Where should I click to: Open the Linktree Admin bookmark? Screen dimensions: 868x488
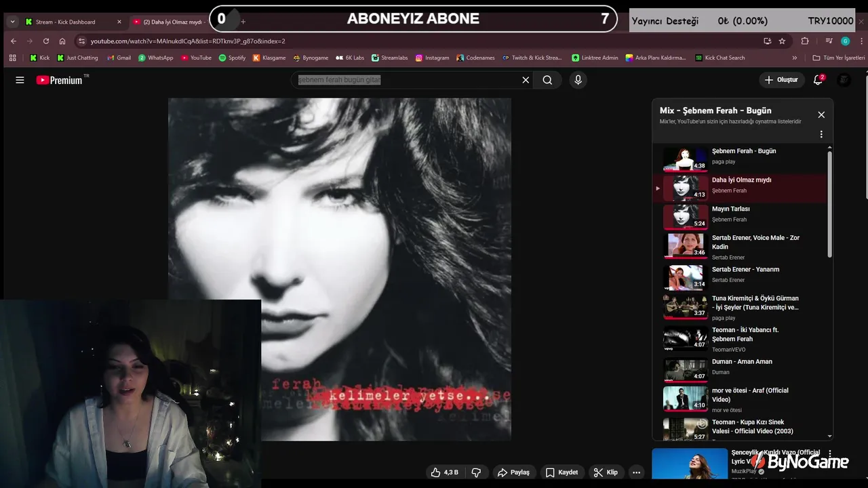(x=595, y=58)
